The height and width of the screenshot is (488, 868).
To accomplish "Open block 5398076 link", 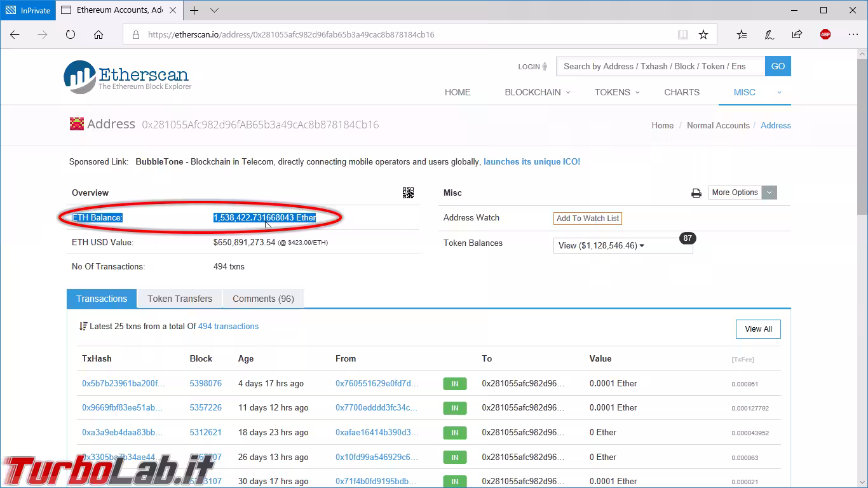I will point(205,384).
